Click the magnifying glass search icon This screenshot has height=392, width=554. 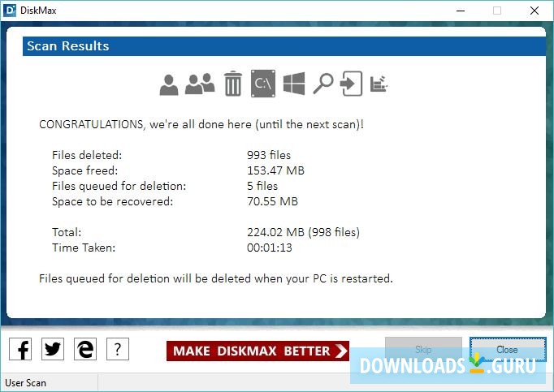323,84
